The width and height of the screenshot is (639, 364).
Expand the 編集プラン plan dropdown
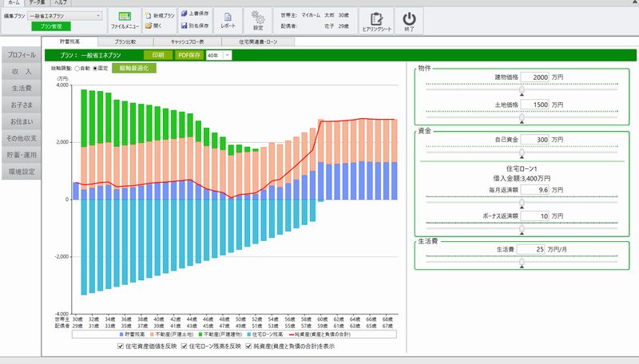coord(97,15)
